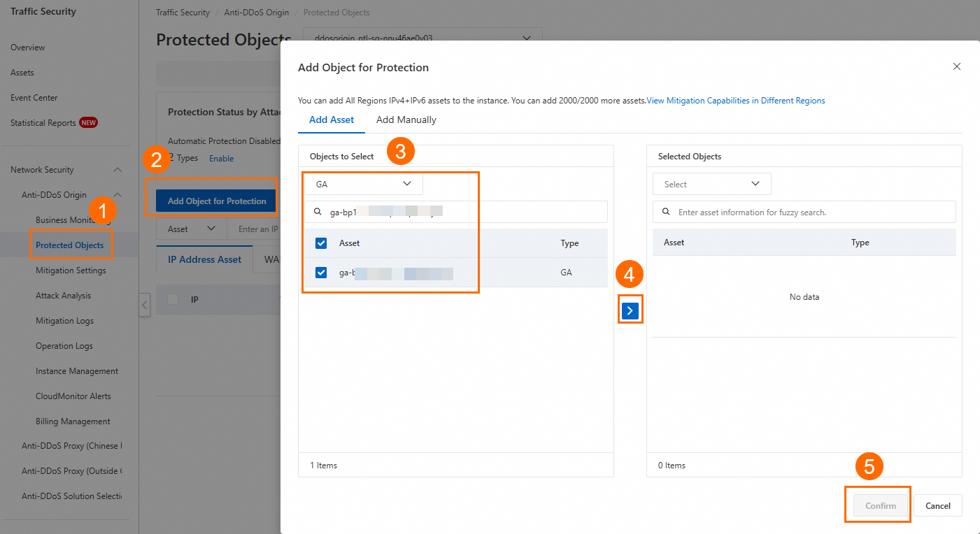Uncheck the ga-bp asset row checkbox
This screenshot has width=980, height=534.
(x=321, y=273)
